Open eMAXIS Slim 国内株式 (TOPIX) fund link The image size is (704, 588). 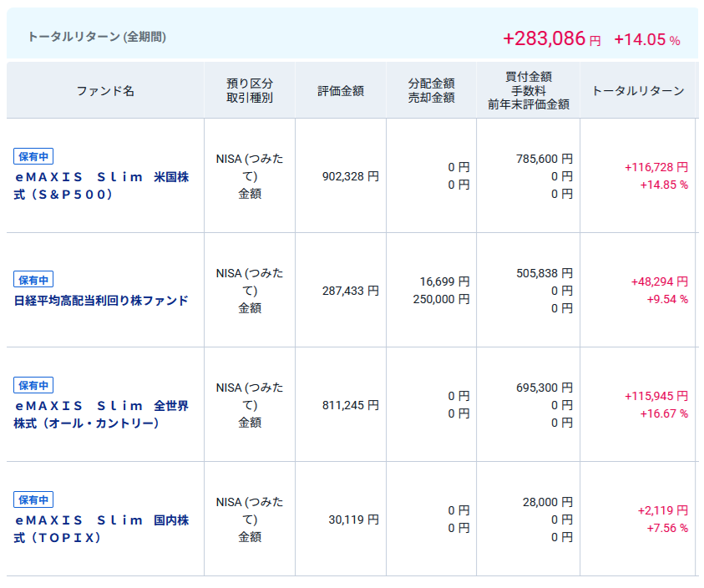pyautogui.click(x=101, y=529)
